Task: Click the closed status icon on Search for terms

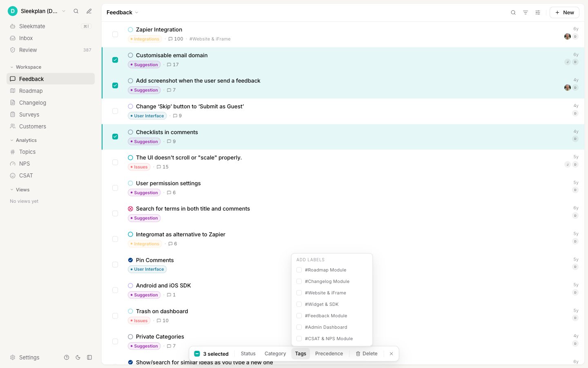Action: (x=130, y=209)
